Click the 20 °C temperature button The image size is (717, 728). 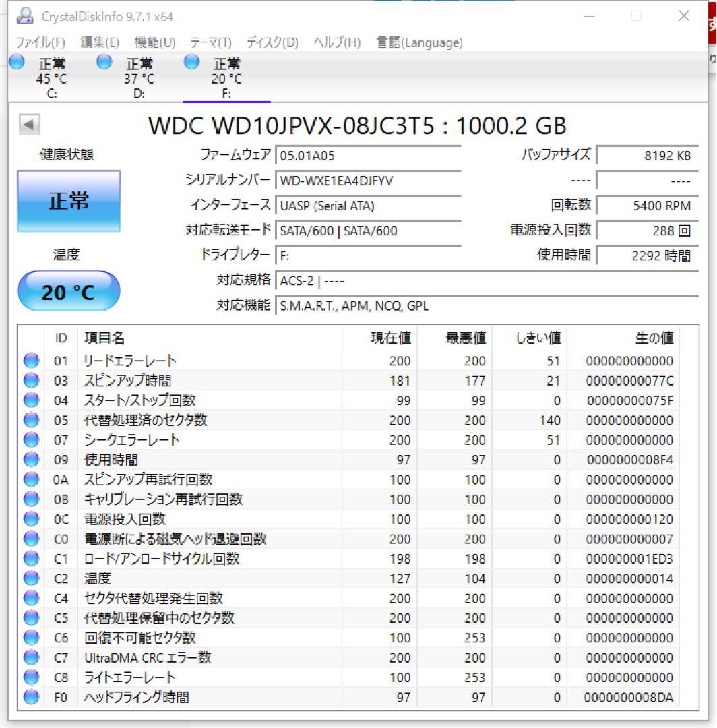pos(68,292)
